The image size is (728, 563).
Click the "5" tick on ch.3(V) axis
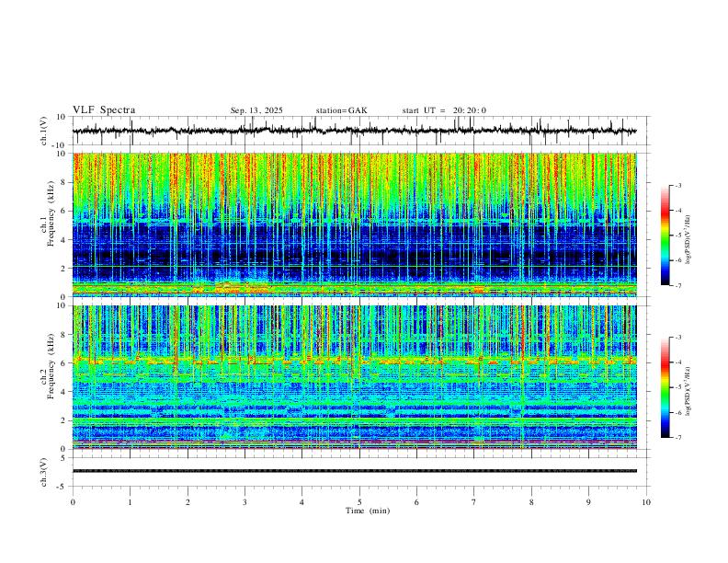point(63,457)
